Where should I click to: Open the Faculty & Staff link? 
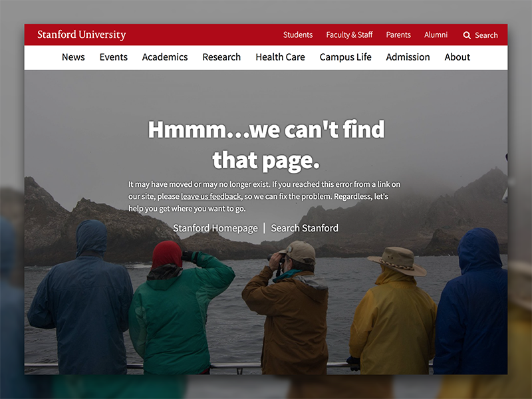350,35
